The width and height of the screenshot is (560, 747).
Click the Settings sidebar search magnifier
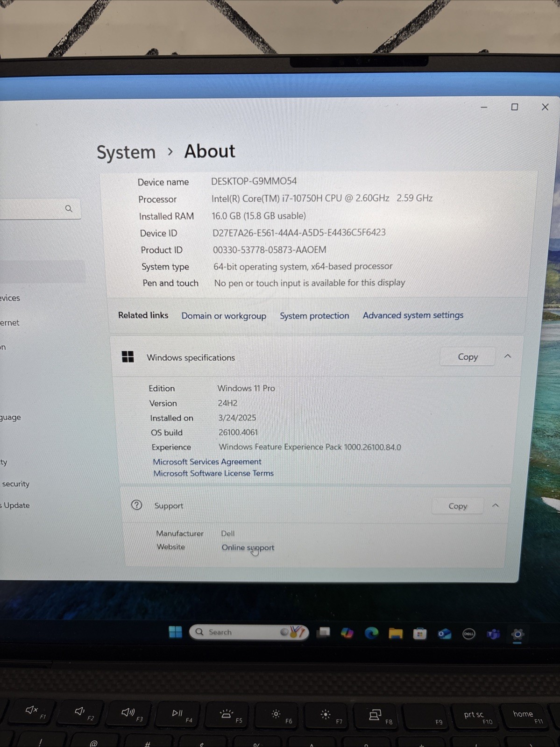69,208
